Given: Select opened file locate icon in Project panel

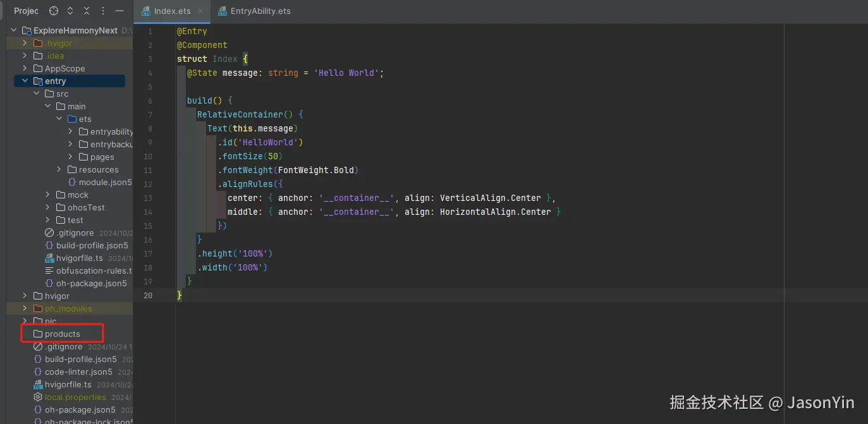Looking at the screenshot, I should [54, 11].
